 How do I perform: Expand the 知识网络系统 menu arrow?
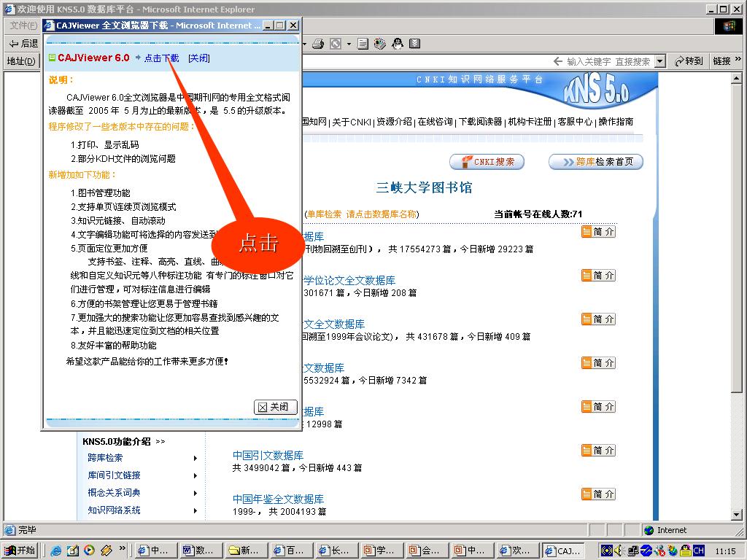pos(196,511)
